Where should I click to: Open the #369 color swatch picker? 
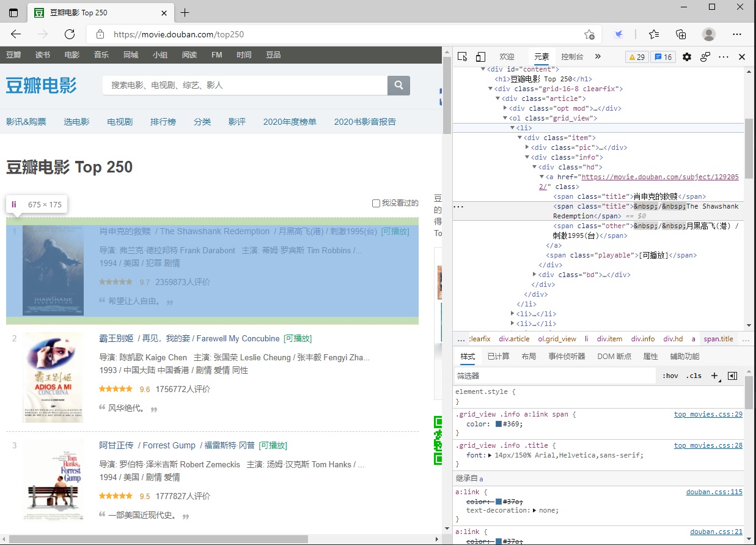pos(499,424)
